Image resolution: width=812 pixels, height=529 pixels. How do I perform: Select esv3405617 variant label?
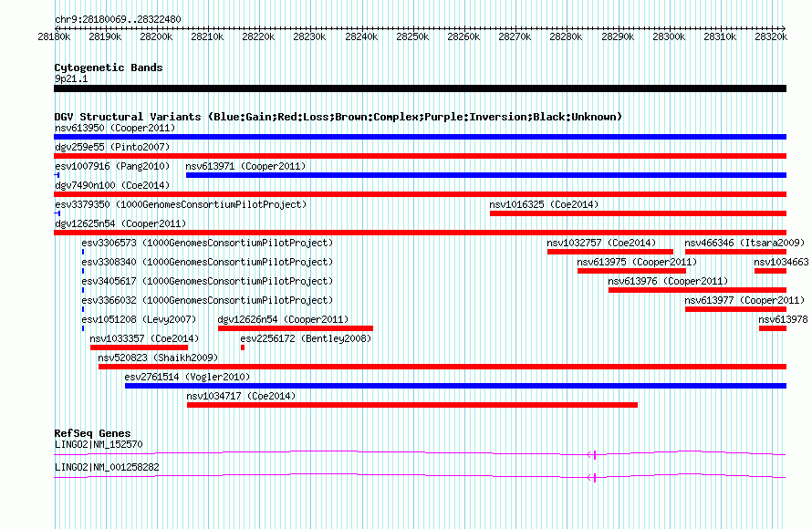[x=207, y=281]
